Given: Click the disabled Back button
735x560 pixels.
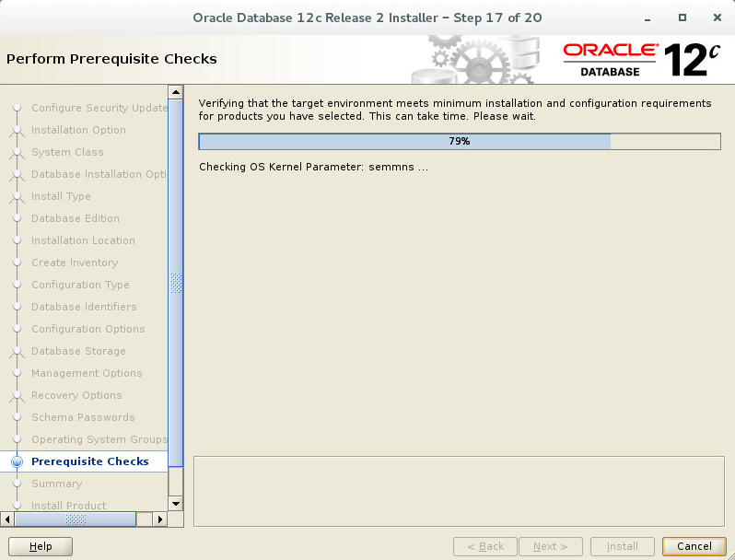Looking at the screenshot, I should pos(485,546).
